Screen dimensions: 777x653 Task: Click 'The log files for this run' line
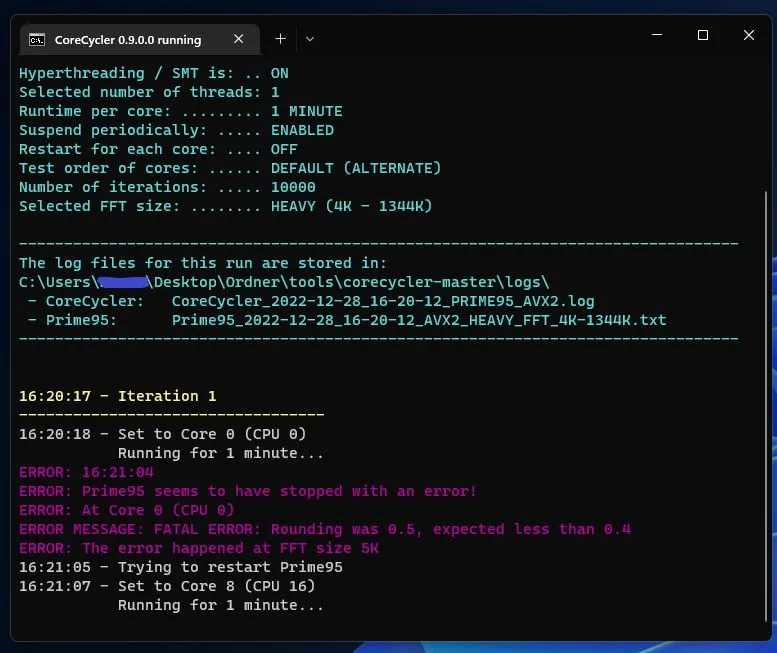203,263
